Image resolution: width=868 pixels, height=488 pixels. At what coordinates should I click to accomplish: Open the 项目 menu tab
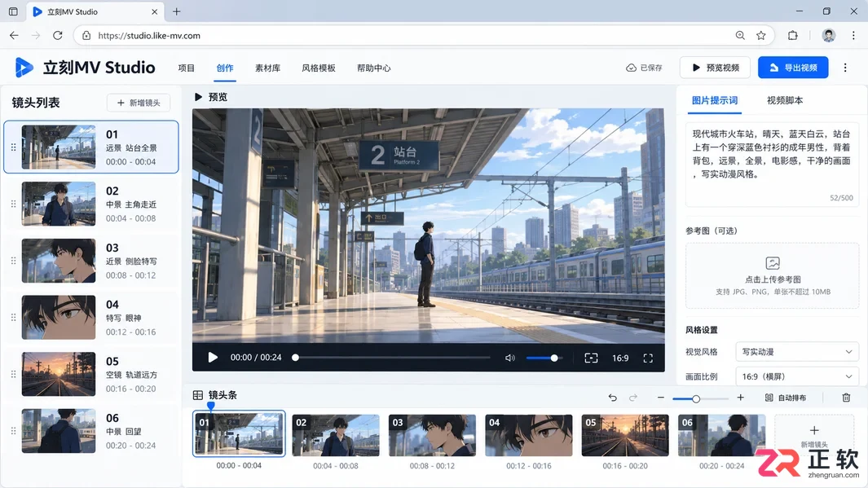(187, 68)
